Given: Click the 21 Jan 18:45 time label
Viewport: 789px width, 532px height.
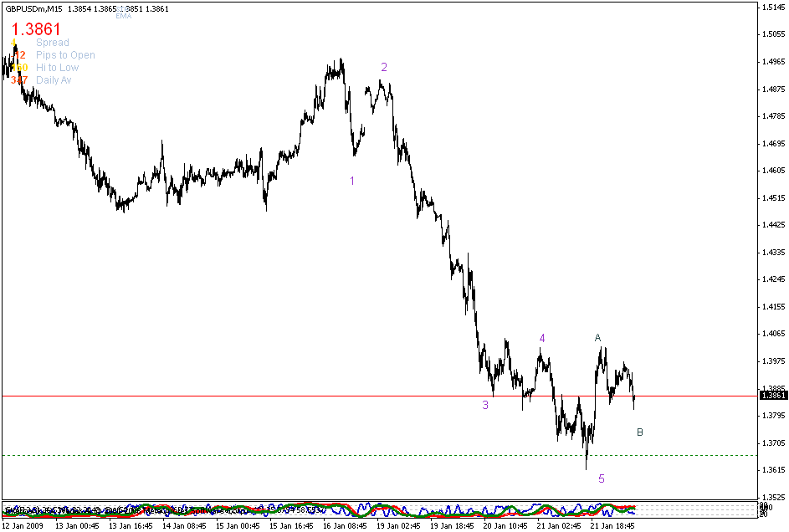Looking at the screenshot, I should point(611,526).
